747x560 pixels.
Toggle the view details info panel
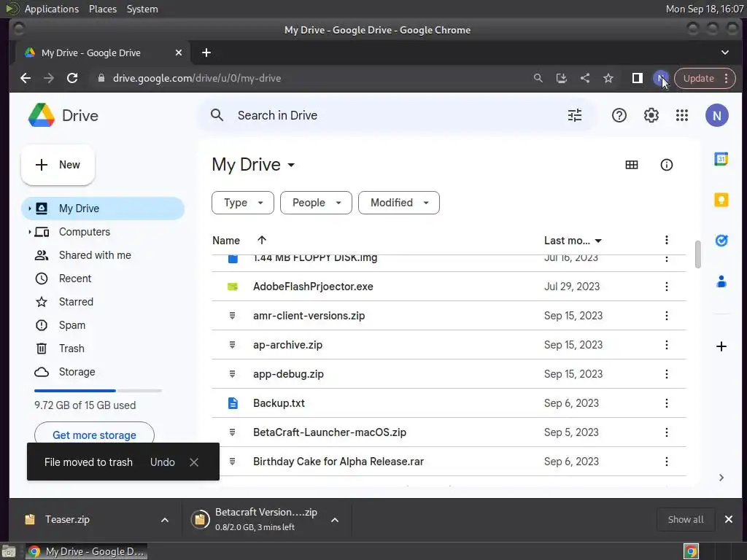(x=666, y=165)
